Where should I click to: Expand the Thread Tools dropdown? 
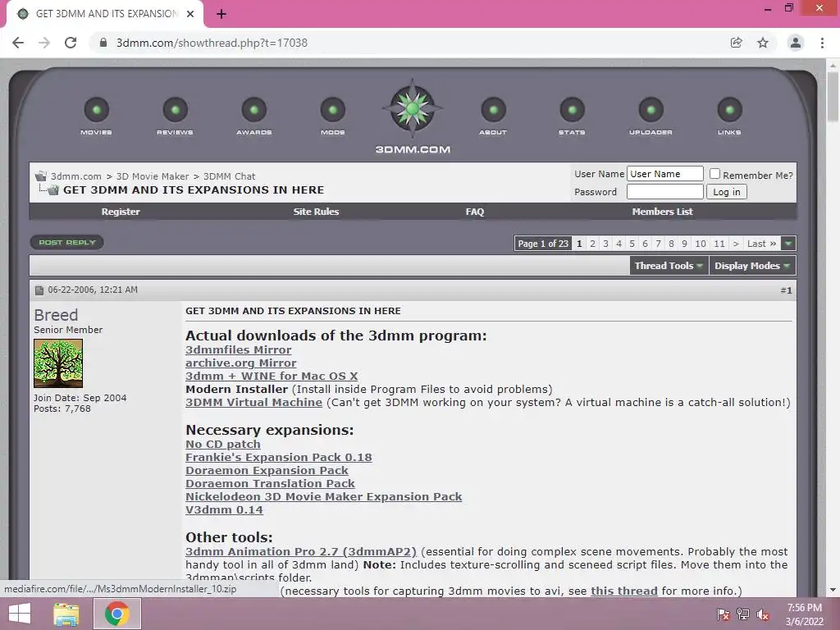669,266
